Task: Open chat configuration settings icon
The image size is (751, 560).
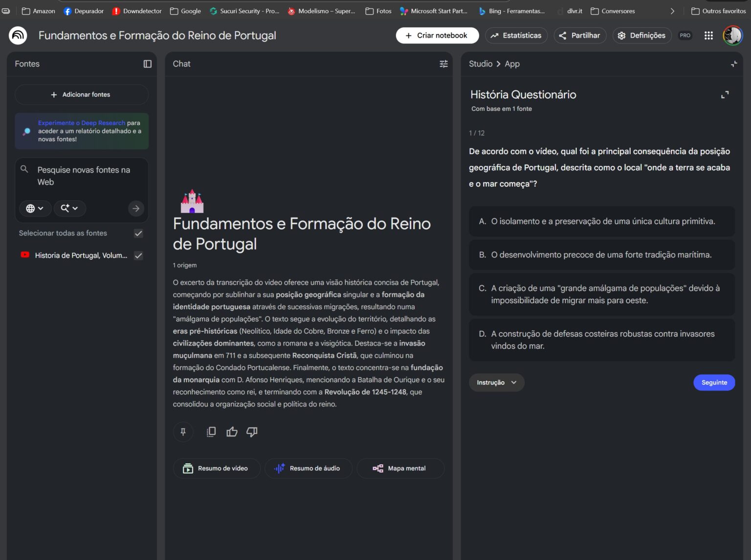Action: click(x=443, y=64)
